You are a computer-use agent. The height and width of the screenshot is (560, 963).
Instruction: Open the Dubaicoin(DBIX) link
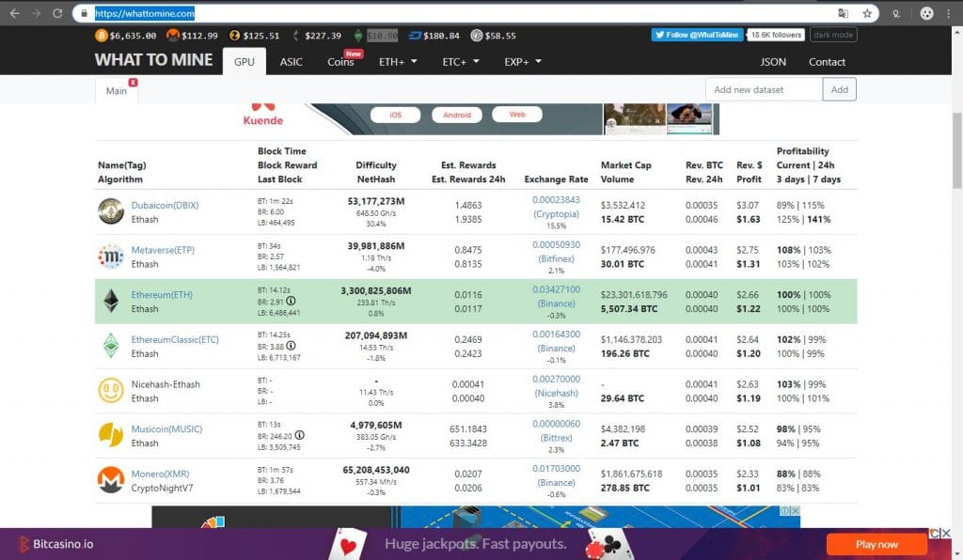165,205
